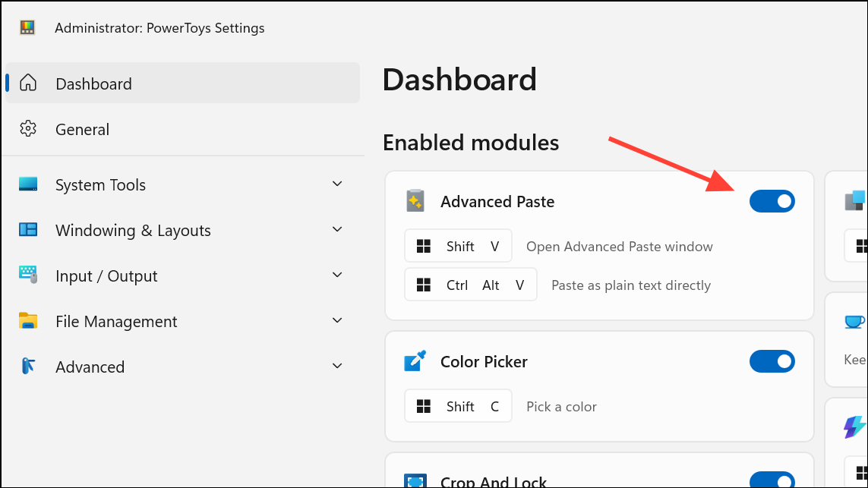Open the Dashboard page
Screen dimensions: 868x488
click(x=182, y=83)
